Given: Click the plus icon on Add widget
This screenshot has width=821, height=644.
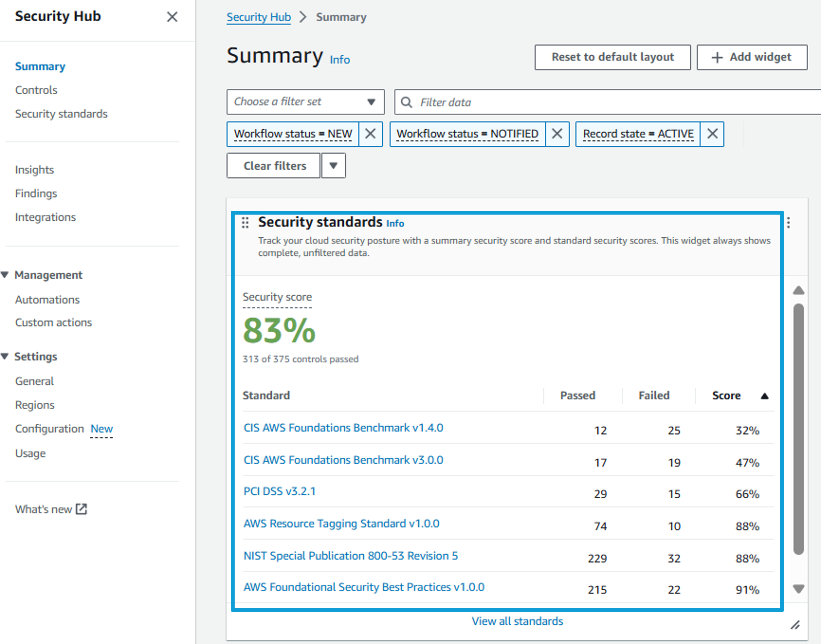Looking at the screenshot, I should pos(717,58).
